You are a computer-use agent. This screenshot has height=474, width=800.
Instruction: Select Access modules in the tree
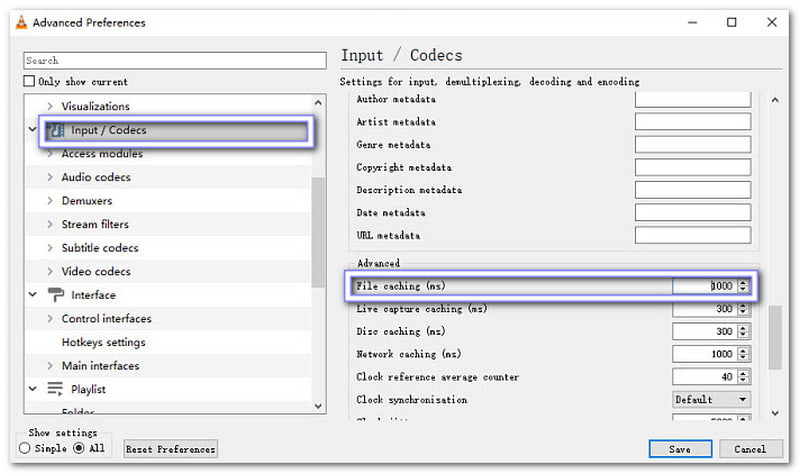coord(102,154)
